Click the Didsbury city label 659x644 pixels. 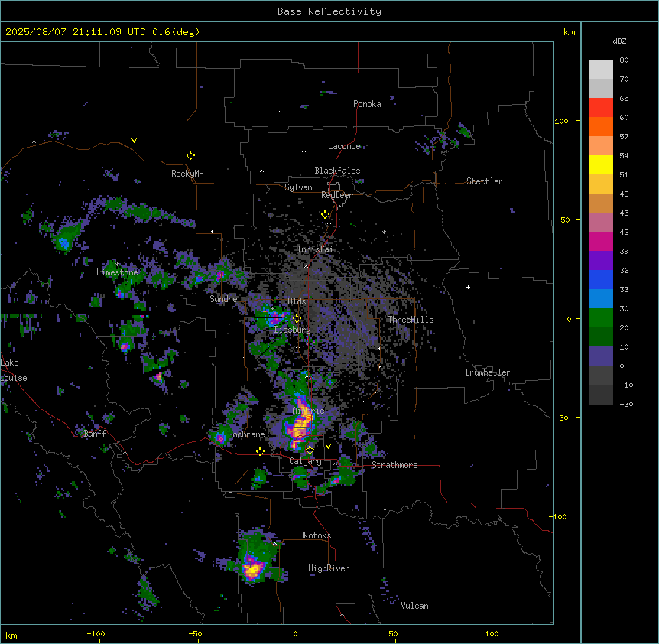(x=293, y=330)
